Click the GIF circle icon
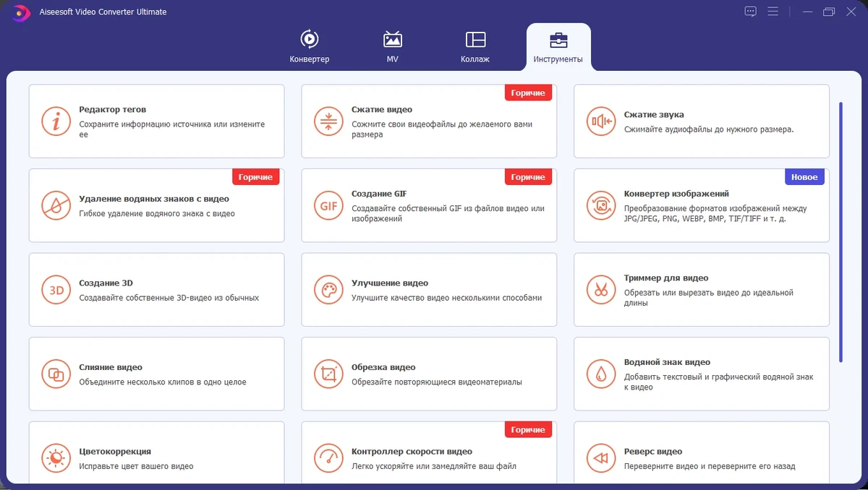Viewport: 868px width, 490px height. coord(328,205)
